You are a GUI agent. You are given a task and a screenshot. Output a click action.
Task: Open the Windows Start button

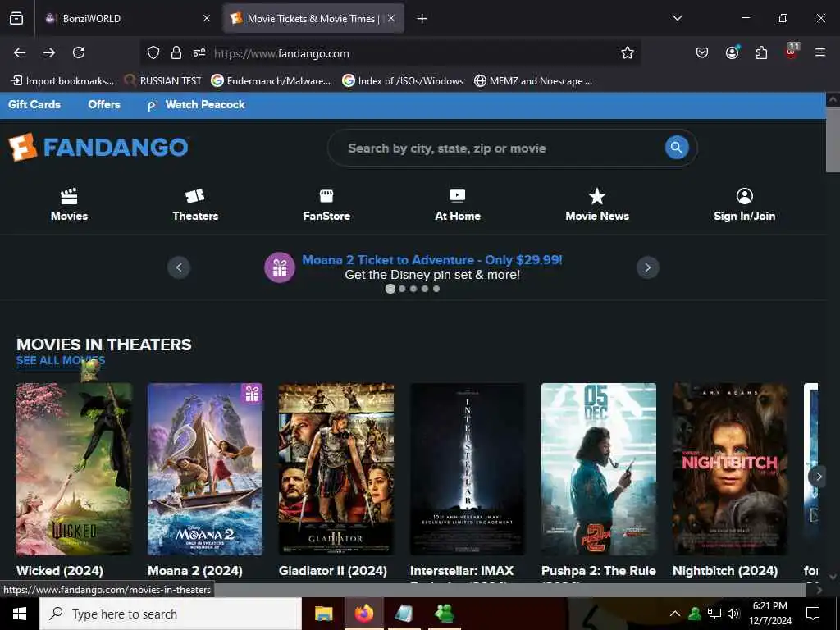click(x=20, y=614)
